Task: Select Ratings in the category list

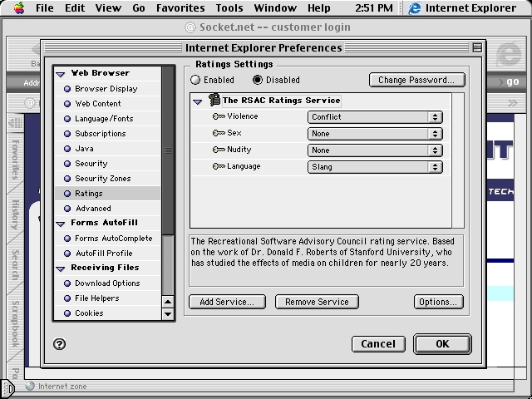Action: click(x=107, y=194)
